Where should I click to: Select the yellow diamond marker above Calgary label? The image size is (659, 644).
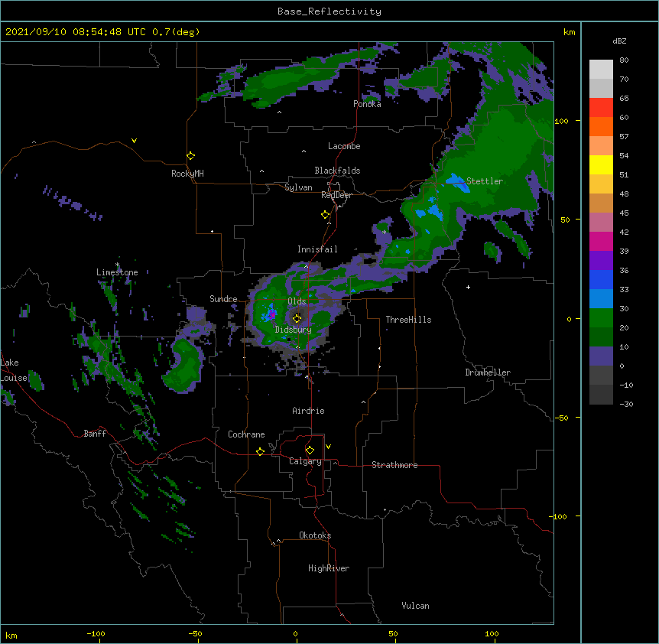click(310, 450)
